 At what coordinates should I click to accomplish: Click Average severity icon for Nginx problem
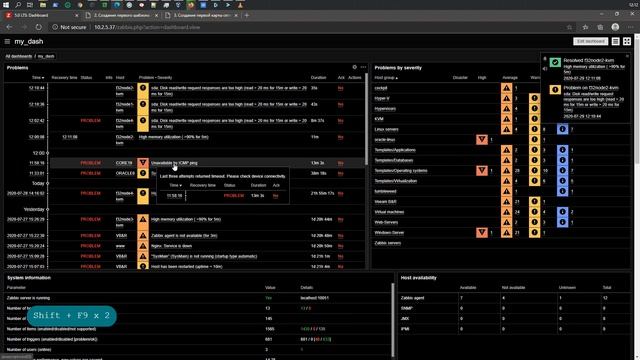point(143,246)
